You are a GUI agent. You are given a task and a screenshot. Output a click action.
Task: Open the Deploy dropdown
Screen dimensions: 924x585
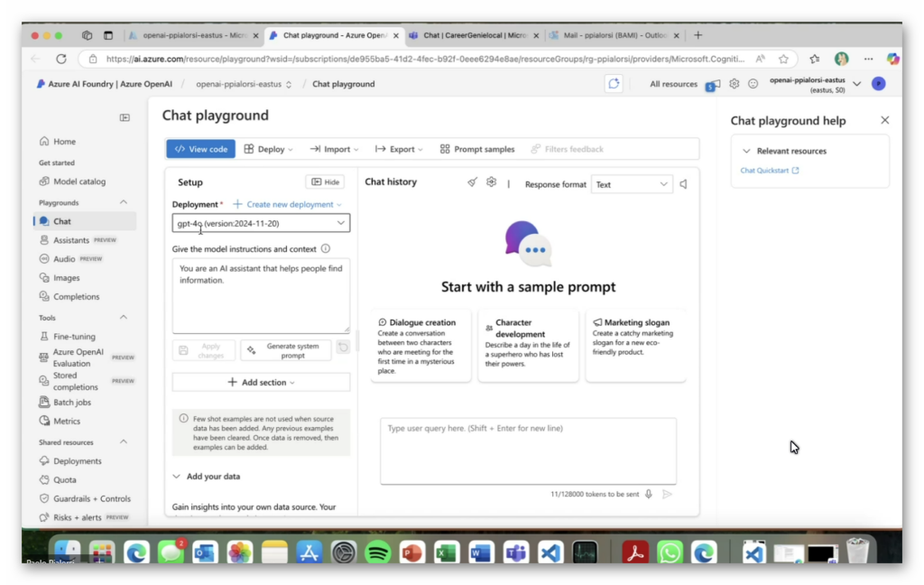point(269,149)
